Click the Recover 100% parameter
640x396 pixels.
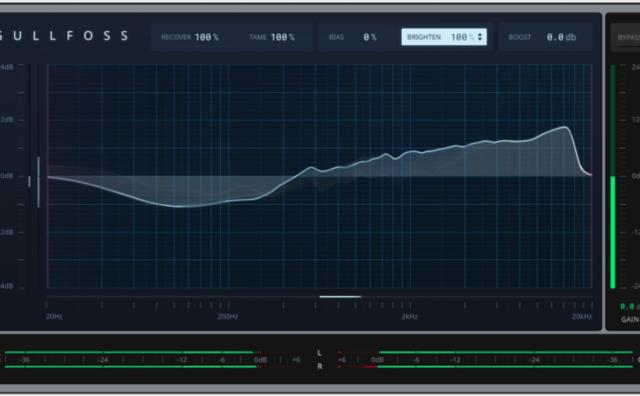[190, 37]
